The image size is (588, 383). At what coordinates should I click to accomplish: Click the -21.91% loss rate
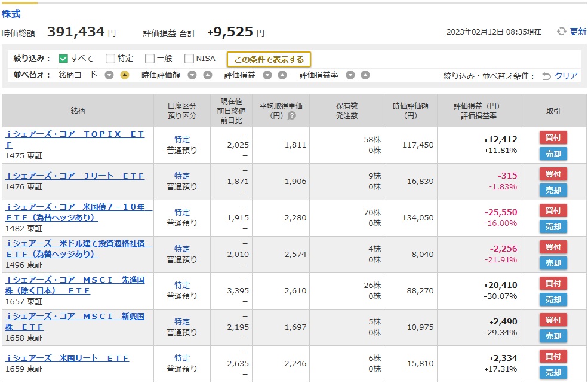tap(500, 259)
